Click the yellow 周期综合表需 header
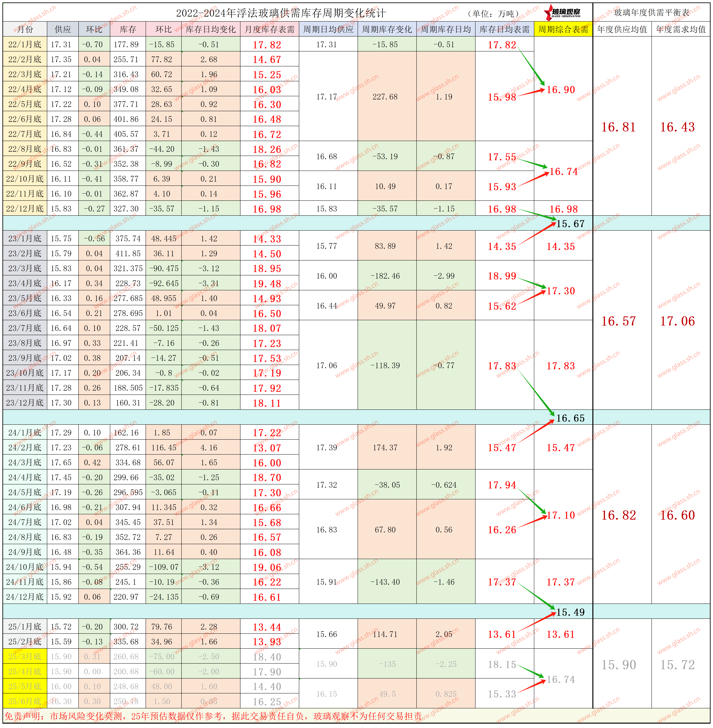The image size is (713, 728). tap(563, 29)
